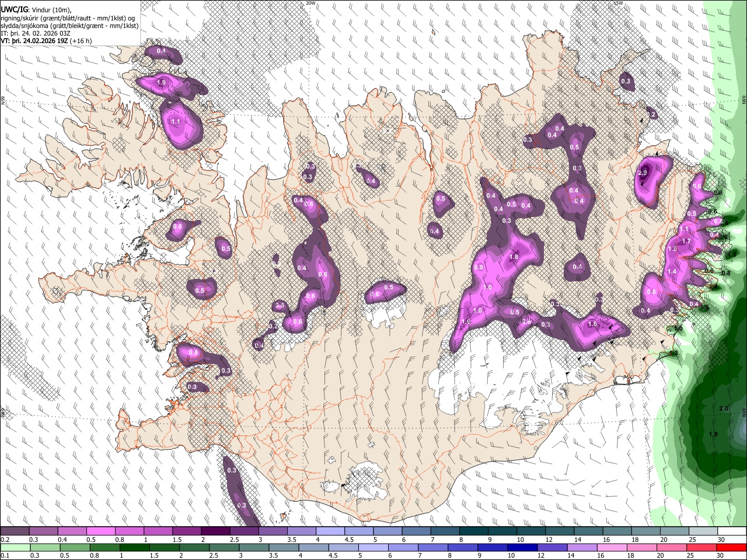The width and height of the screenshot is (747, 560).
Task: Click the bright pink 0.5 snow legend swatch
Action: 100,531
